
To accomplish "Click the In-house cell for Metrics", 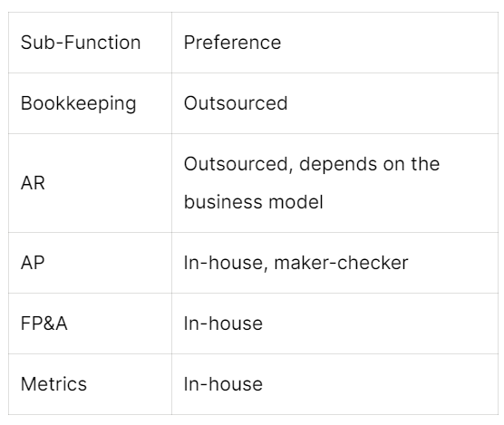I will pyautogui.click(x=334, y=384).
